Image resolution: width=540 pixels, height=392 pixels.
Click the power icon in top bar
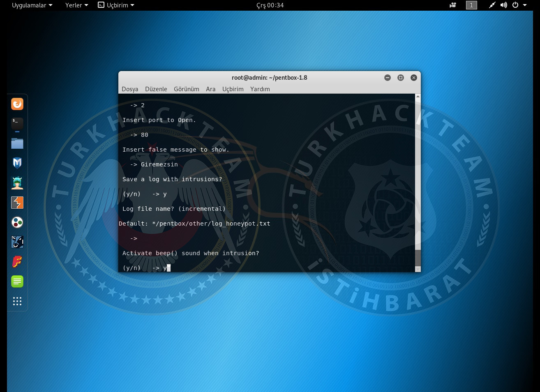point(515,5)
